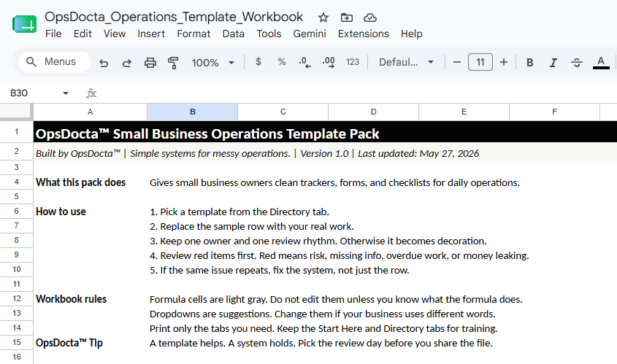Search the Menus box
This screenshot has height=364, width=617.
[55, 62]
